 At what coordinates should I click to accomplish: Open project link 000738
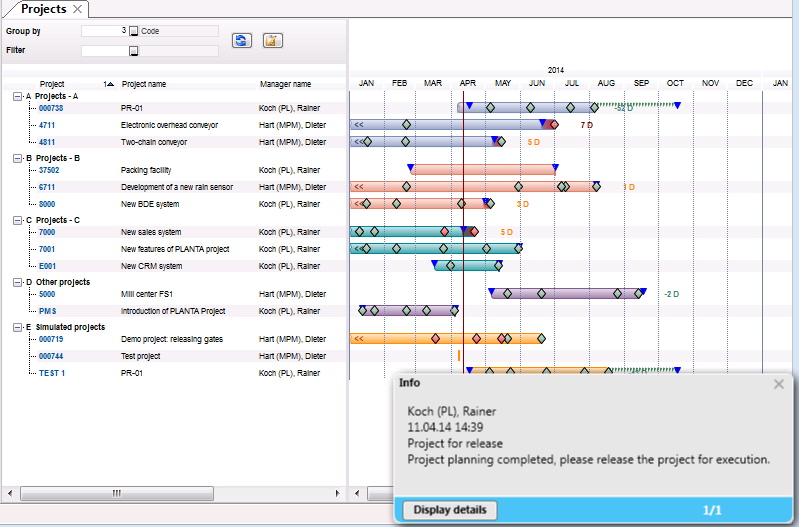click(51, 108)
